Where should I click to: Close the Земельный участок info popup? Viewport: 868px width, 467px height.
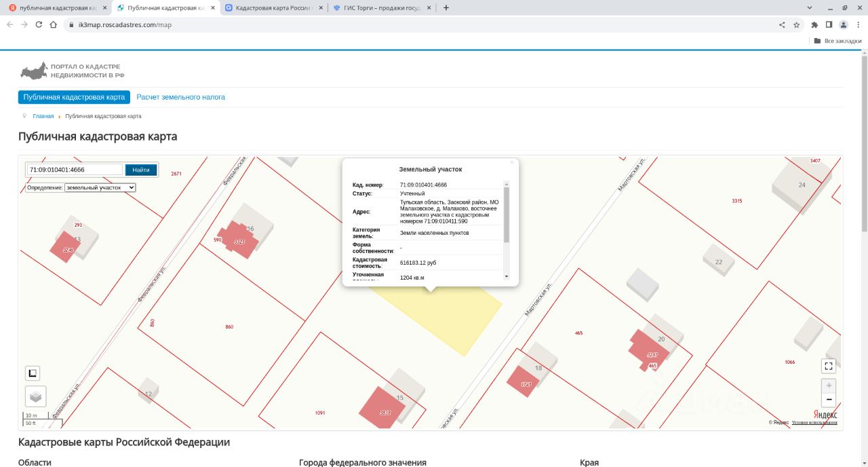tap(512, 162)
